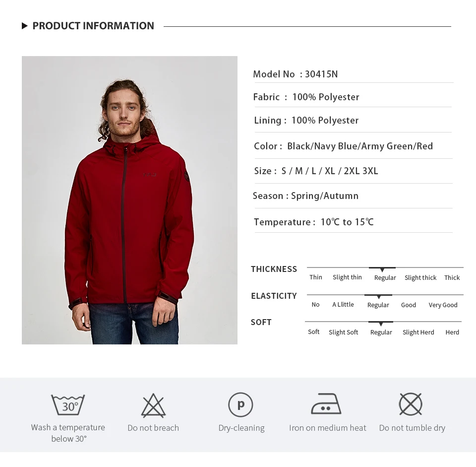The width and height of the screenshot is (476, 467).
Task: Click the Size S / M / L row
Action: click(x=316, y=171)
